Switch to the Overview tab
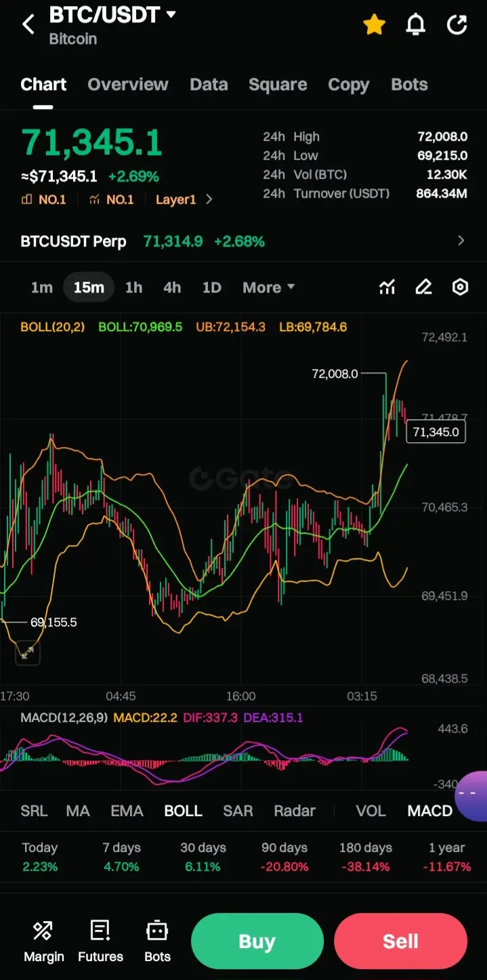The image size is (487, 980). [128, 85]
